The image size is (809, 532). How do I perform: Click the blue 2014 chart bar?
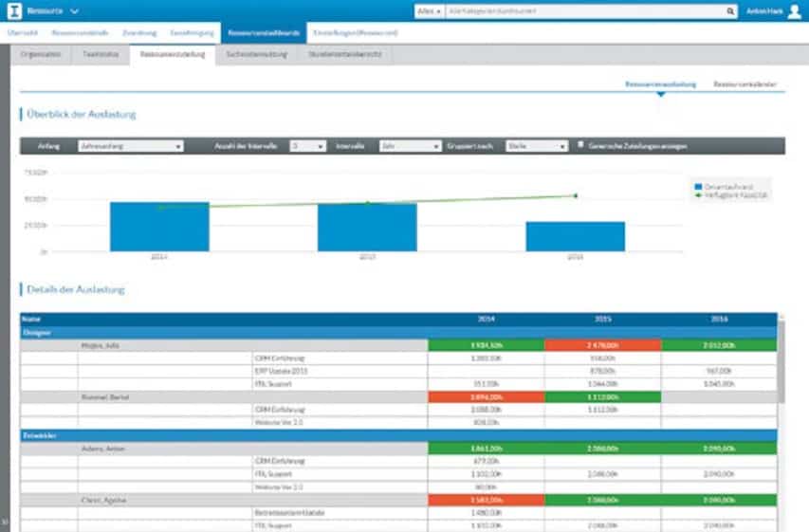[159, 227]
